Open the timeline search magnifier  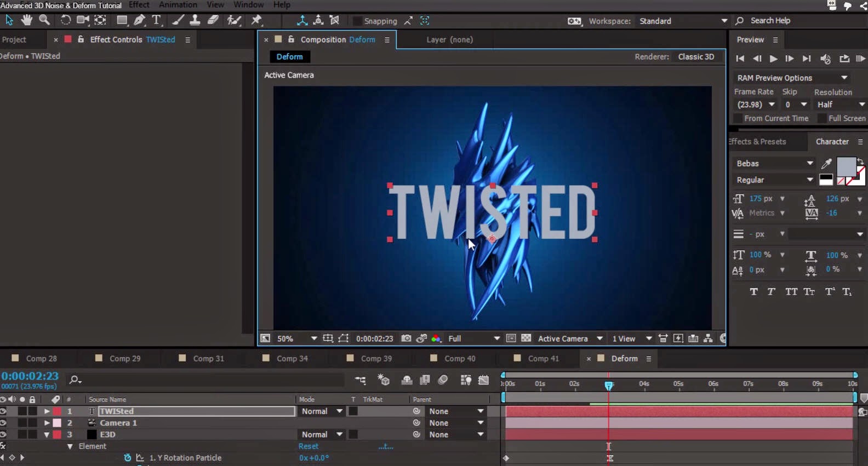click(x=75, y=379)
